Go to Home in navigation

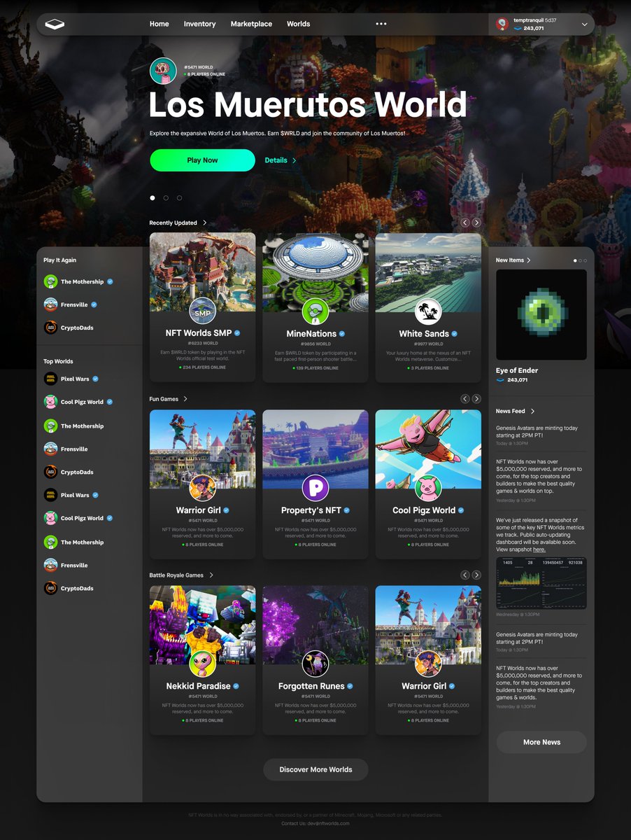(x=159, y=24)
